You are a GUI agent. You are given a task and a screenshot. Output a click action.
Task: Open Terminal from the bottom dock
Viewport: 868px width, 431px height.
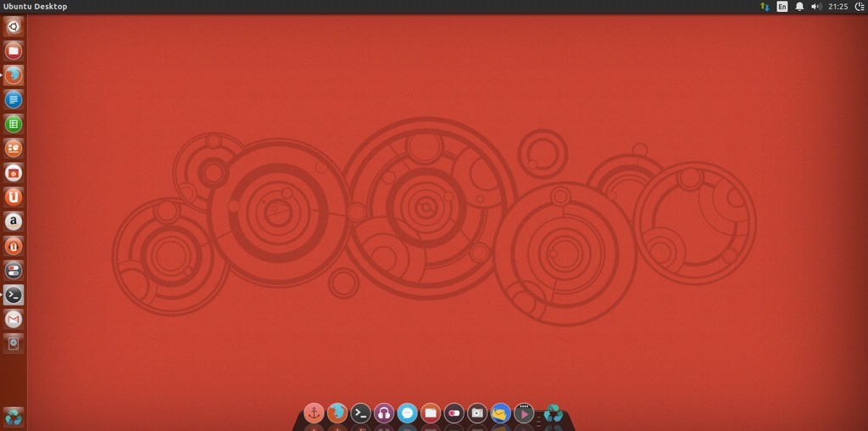(360, 413)
